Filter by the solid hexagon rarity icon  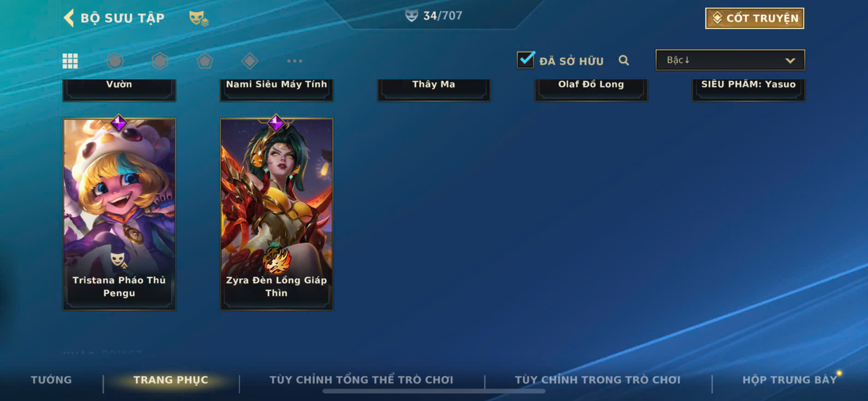(160, 61)
